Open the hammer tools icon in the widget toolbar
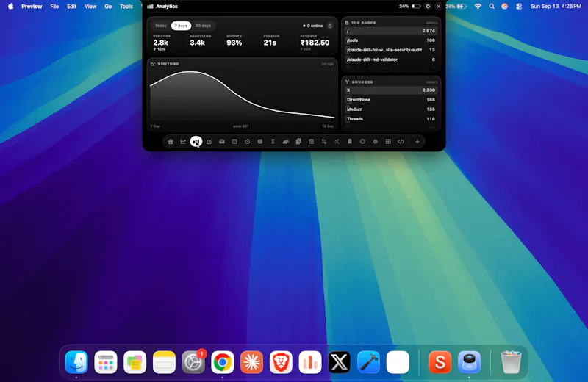588x382 pixels. pyautogui.click(x=337, y=142)
